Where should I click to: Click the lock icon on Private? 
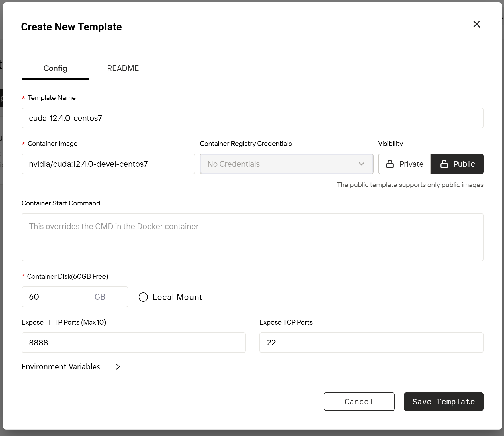coord(390,164)
